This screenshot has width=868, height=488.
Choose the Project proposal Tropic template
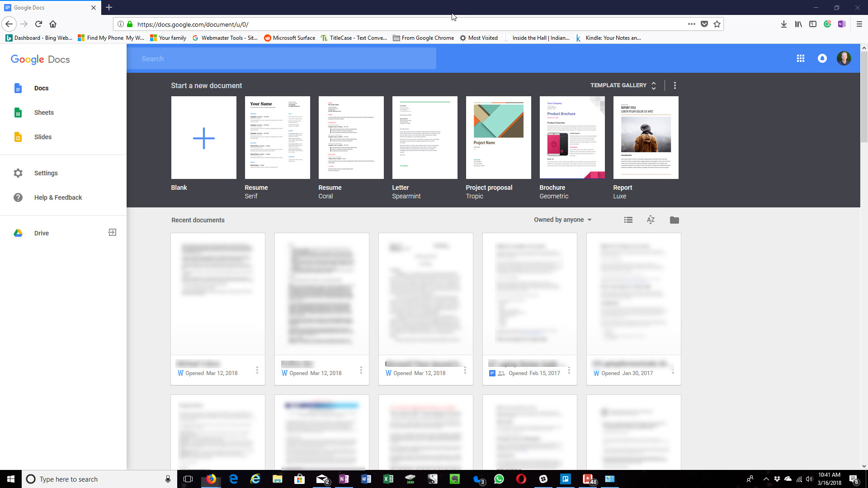[x=499, y=137]
